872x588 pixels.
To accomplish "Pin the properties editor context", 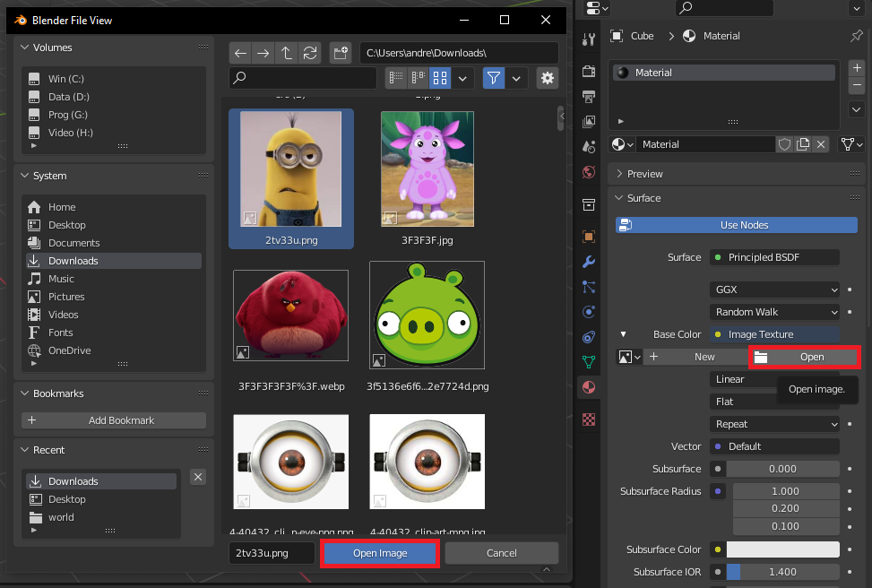I will pyautogui.click(x=857, y=36).
